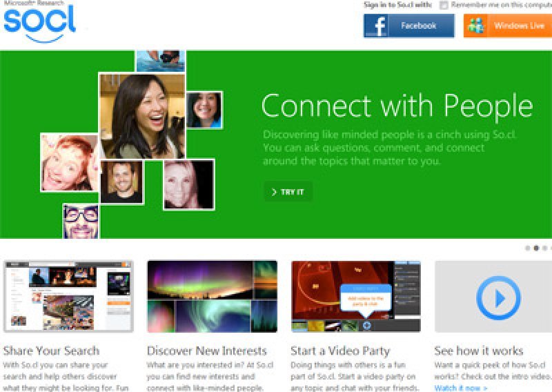Screen dimensions: 552x392
Task: Open the Share Your Search thumbnail
Action: 68,297
